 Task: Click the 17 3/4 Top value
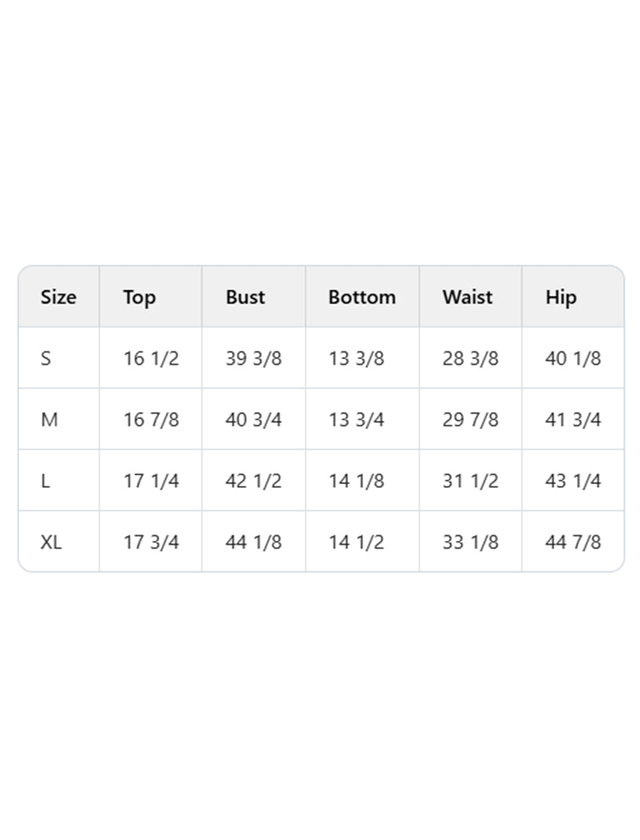[x=150, y=542]
